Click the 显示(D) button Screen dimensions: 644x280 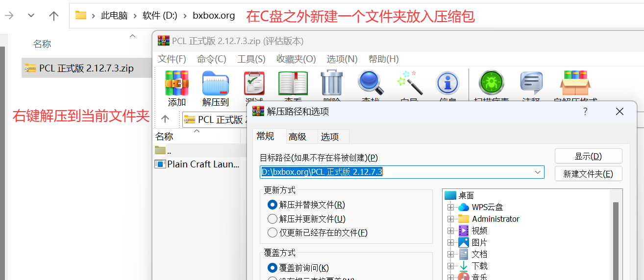[588, 156]
